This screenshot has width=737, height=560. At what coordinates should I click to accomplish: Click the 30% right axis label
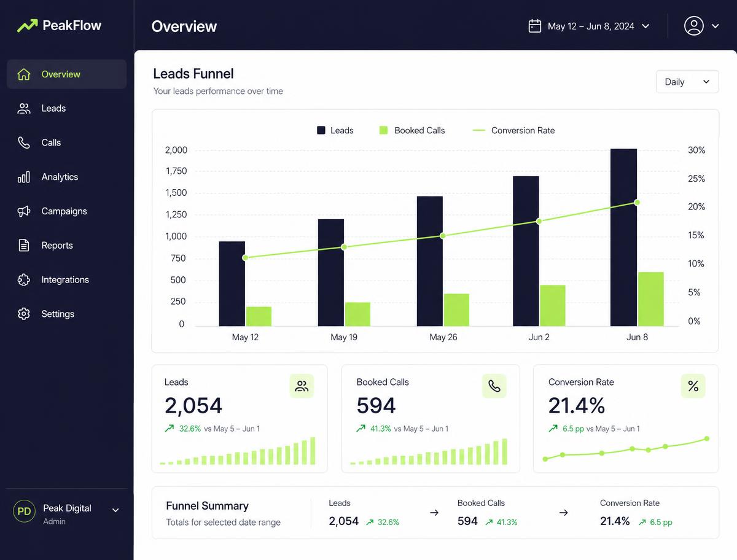pyautogui.click(x=696, y=150)
